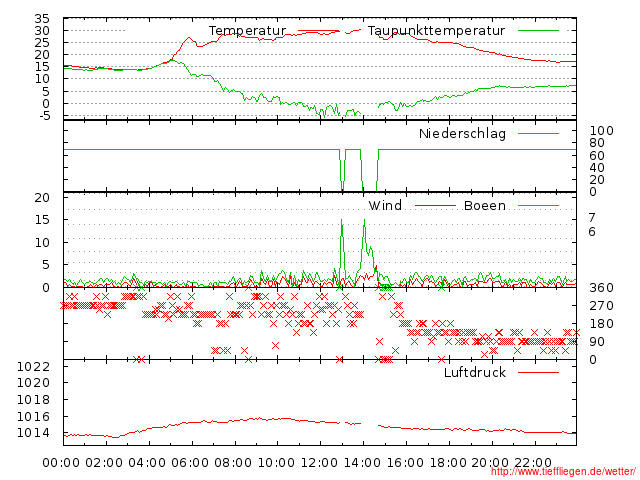Click the 08:00 time axis label
This screenshot has width=640, height=480.
pos(233,463)
